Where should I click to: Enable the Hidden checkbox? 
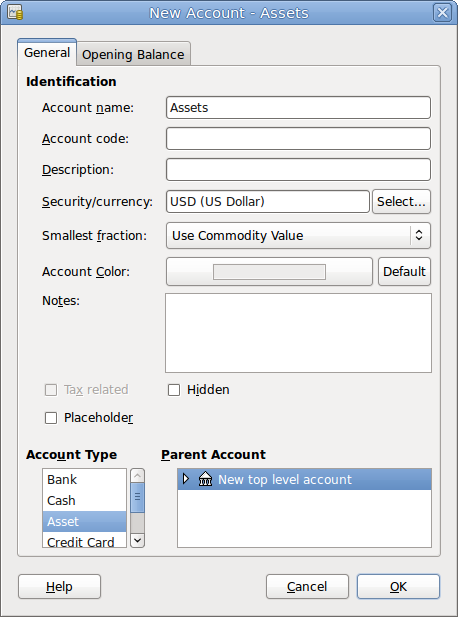[x=174, y=390]
